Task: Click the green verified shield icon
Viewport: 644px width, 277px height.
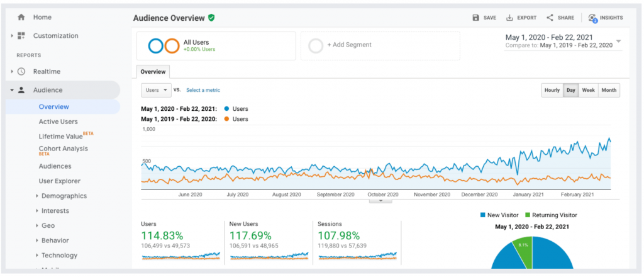Action: 211,18
